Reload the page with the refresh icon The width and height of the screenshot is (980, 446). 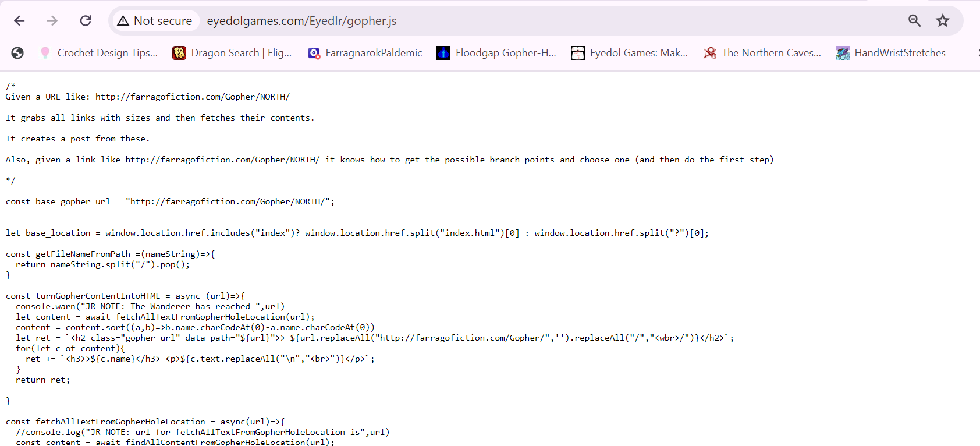point(86,21)
